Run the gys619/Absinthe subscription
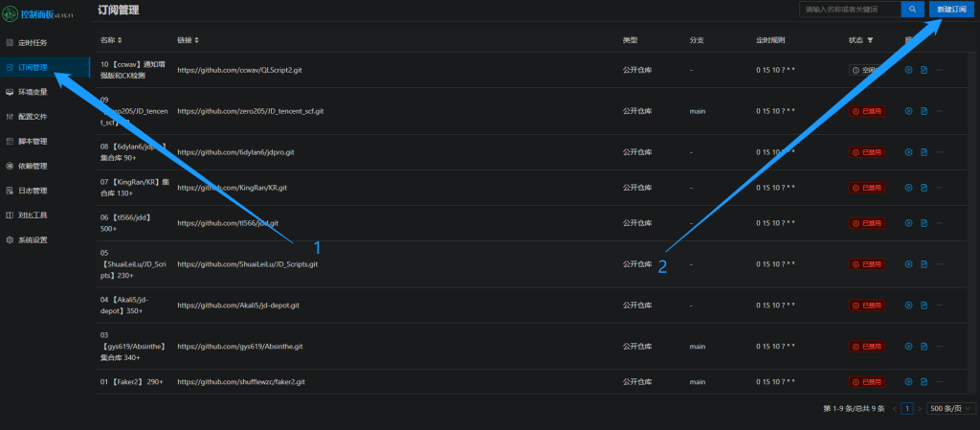 click(x=908, y=346)
